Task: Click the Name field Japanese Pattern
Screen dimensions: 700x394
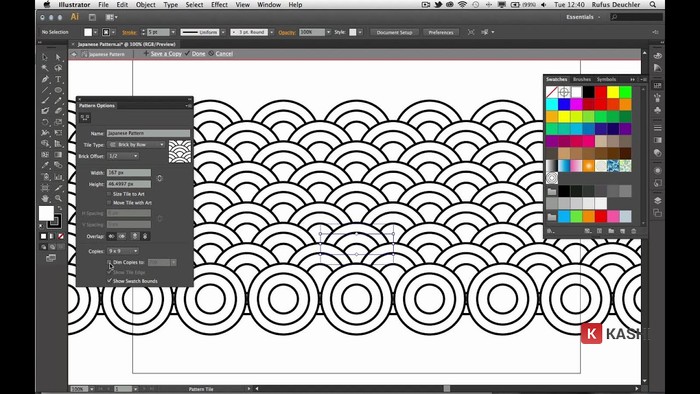Action: pyautogui.click(x=148, y=133)
